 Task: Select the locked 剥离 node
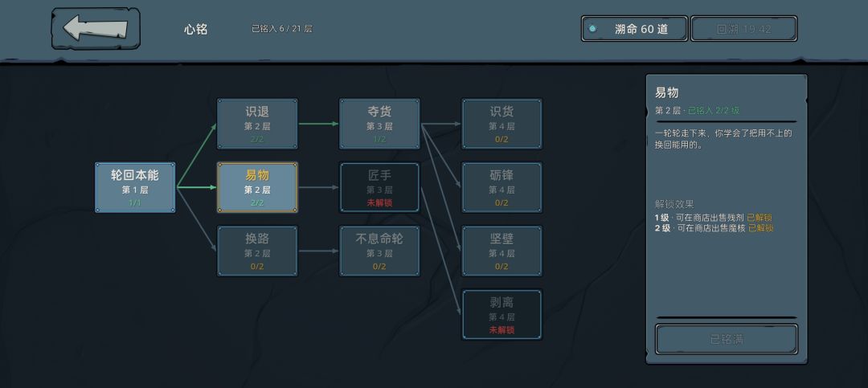click(x=502, y=315)
